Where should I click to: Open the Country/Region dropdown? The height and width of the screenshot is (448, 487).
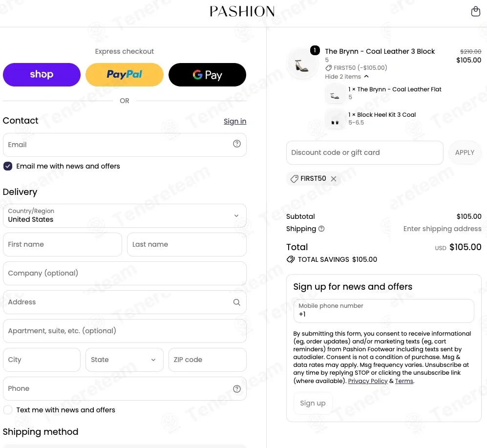[x=125, y=215]
